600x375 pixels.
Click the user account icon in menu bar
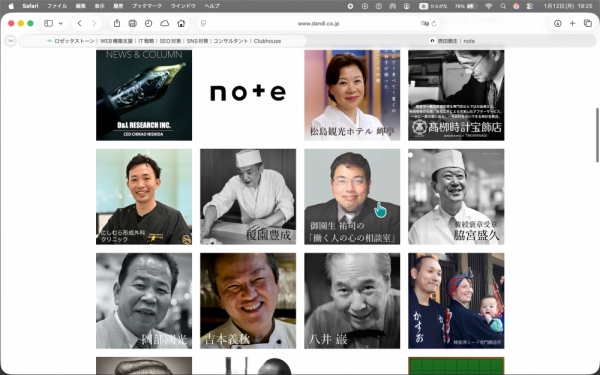point(406,6)
